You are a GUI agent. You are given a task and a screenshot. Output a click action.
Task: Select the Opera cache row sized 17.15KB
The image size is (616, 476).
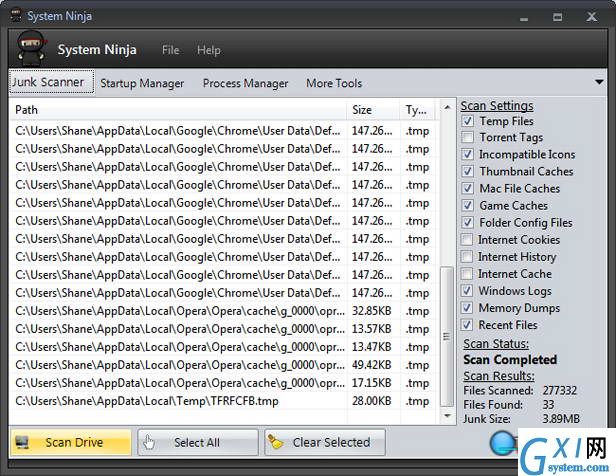pos(222,383)
